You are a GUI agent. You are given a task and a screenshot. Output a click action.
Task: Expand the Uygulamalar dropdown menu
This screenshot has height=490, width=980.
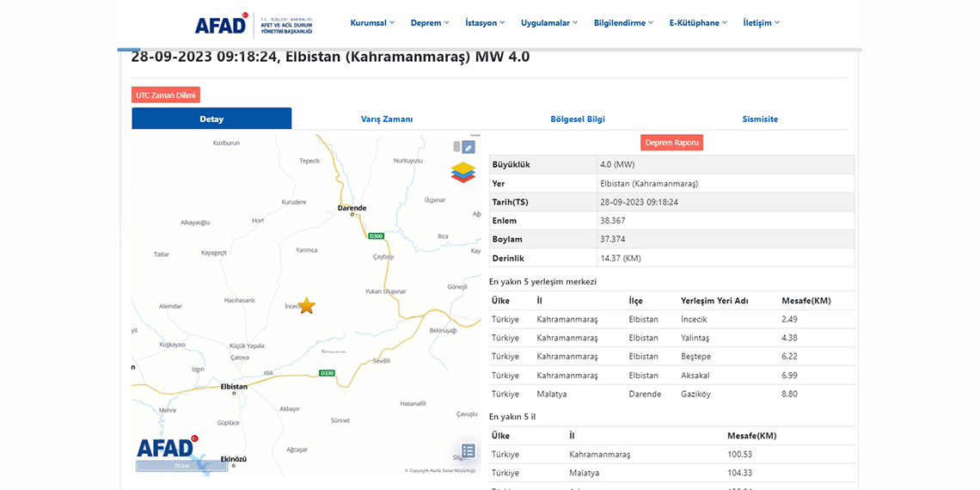(x=549, y=23)
